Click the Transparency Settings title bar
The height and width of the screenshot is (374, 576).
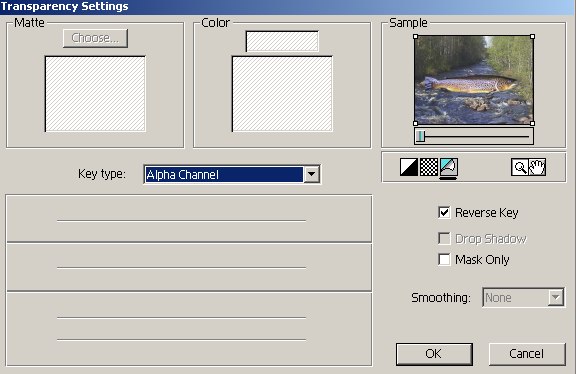[288, 7]
